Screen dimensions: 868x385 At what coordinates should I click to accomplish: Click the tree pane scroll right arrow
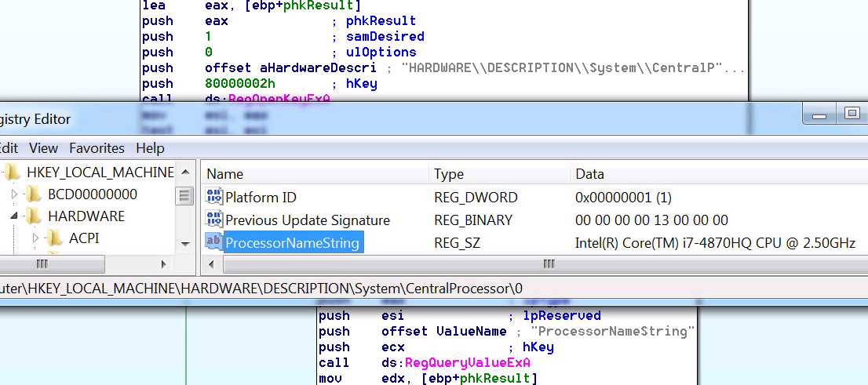click(164, 264)
